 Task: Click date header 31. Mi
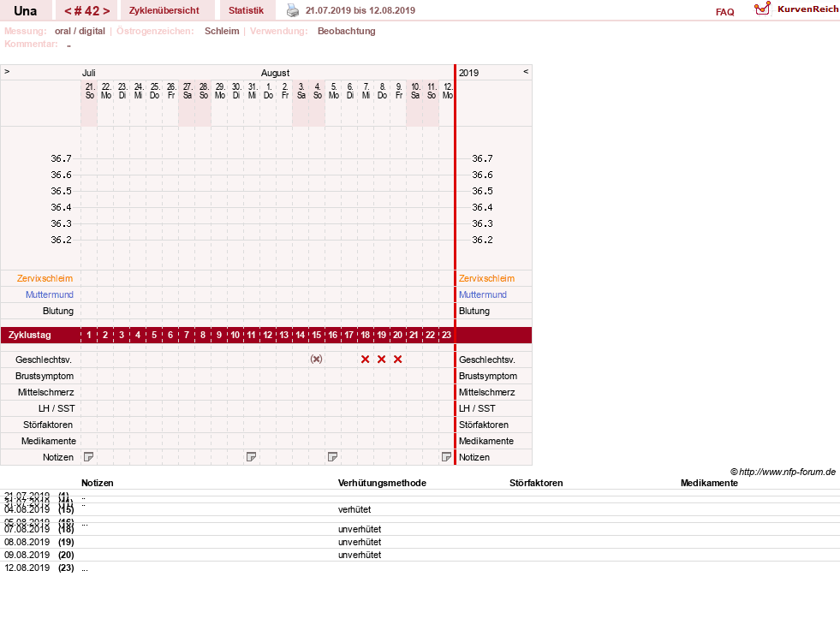(253, 91)
